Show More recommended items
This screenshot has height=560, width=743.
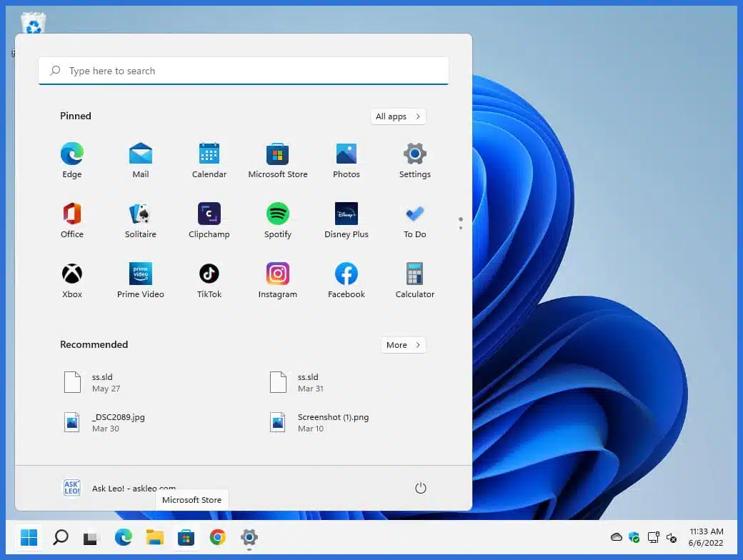click(403, 345)
